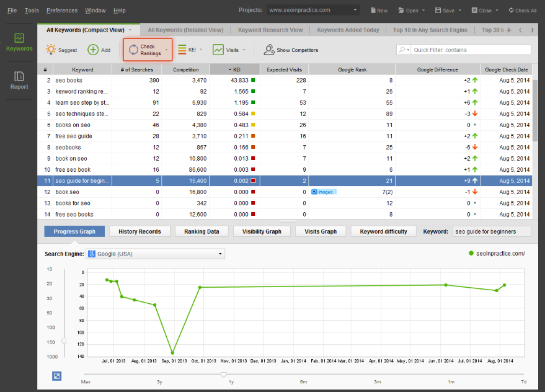Click red down arrow in seobooks row
This screenshot has width=545, height=392.
coord(475,147)
